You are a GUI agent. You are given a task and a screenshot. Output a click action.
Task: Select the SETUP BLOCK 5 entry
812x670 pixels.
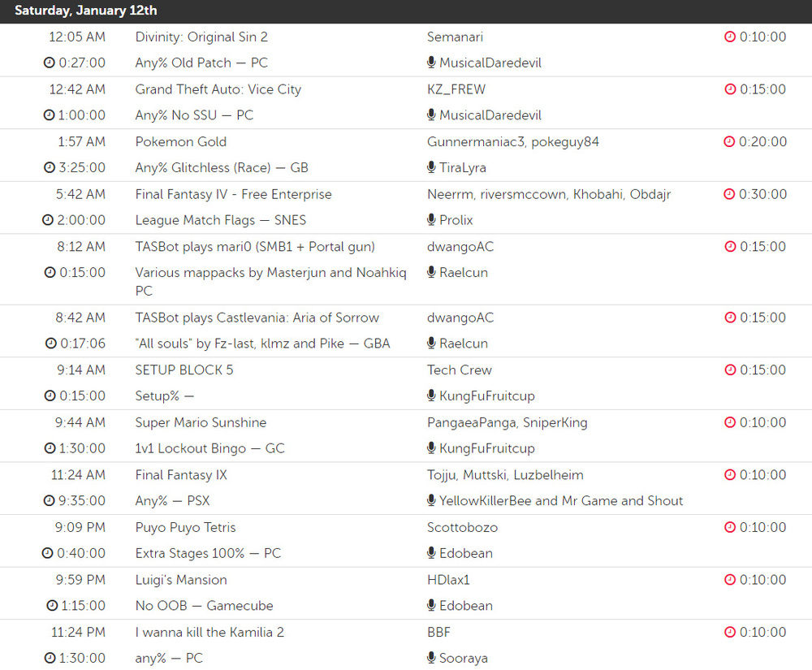[184, 370]
